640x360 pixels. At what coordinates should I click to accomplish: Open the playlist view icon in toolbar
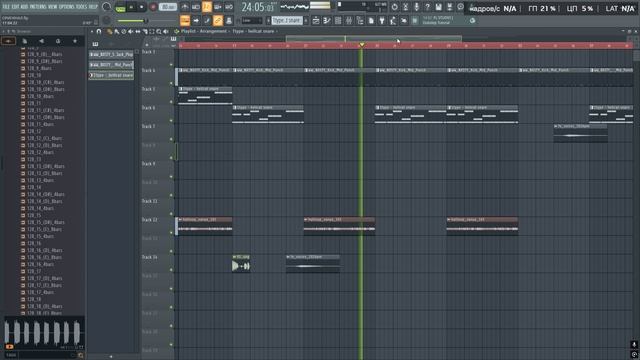point(316,20)
